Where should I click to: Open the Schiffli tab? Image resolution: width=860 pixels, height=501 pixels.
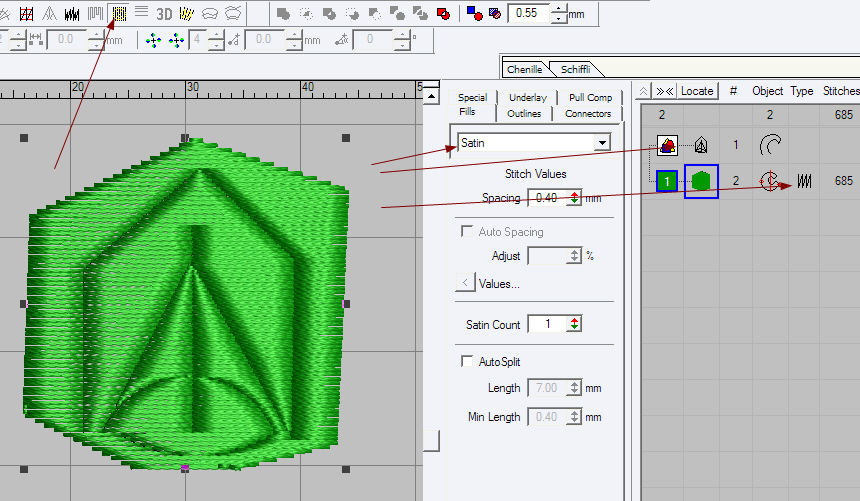[574, 69]
